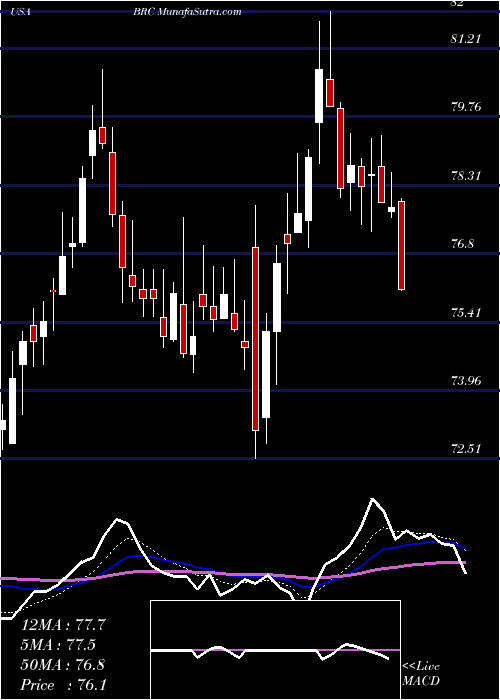Click the 76.8 price axis label
The image size is (500, 700).
tap(462, 244)
